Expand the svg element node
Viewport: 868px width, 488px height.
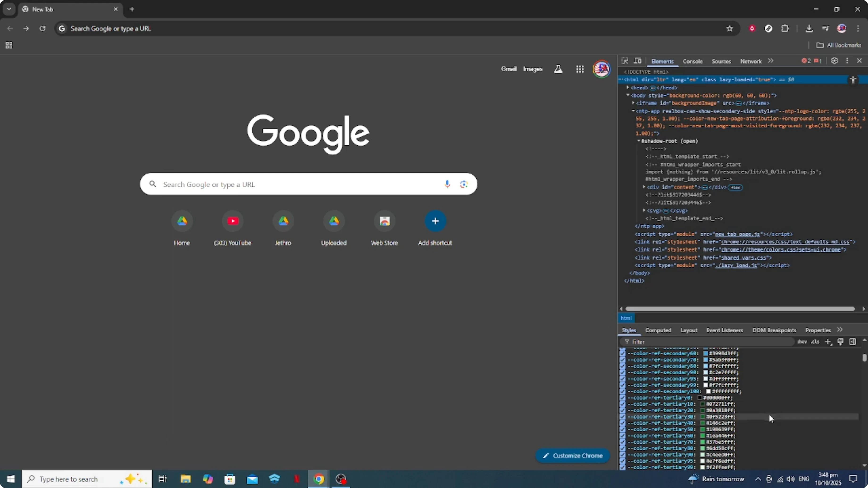pos(644,211)
